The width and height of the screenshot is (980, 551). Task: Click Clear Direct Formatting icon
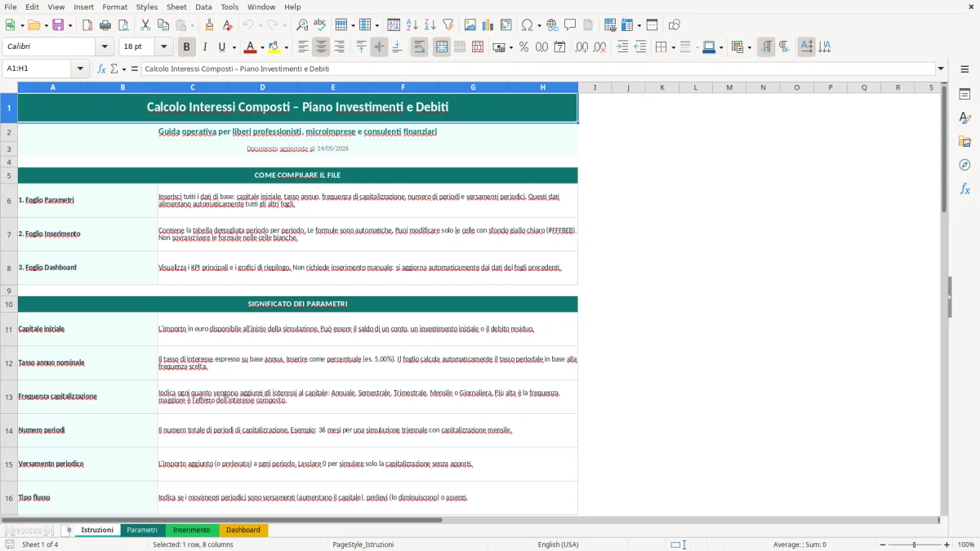pos(227,25)
